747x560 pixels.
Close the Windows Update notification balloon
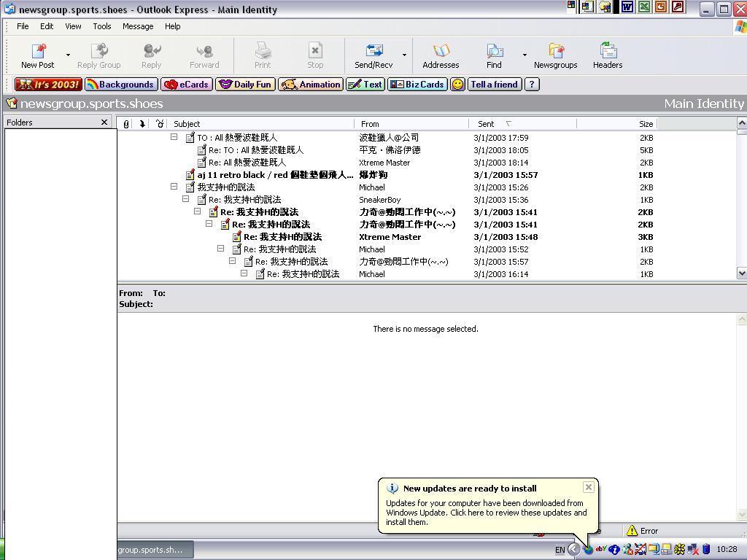point(589,487)
